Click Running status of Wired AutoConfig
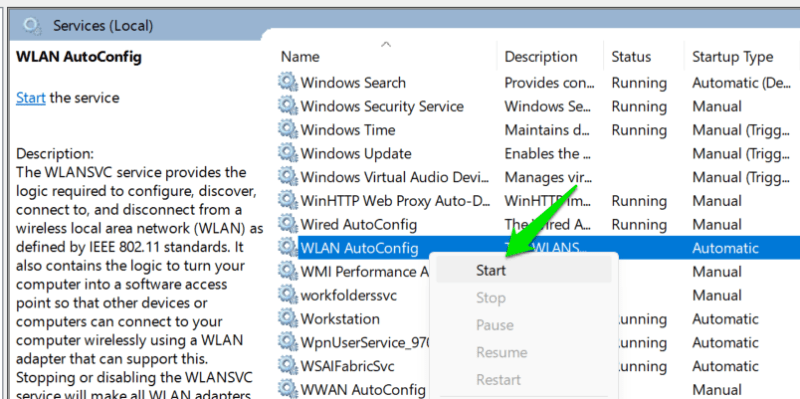 pos(639,224)
